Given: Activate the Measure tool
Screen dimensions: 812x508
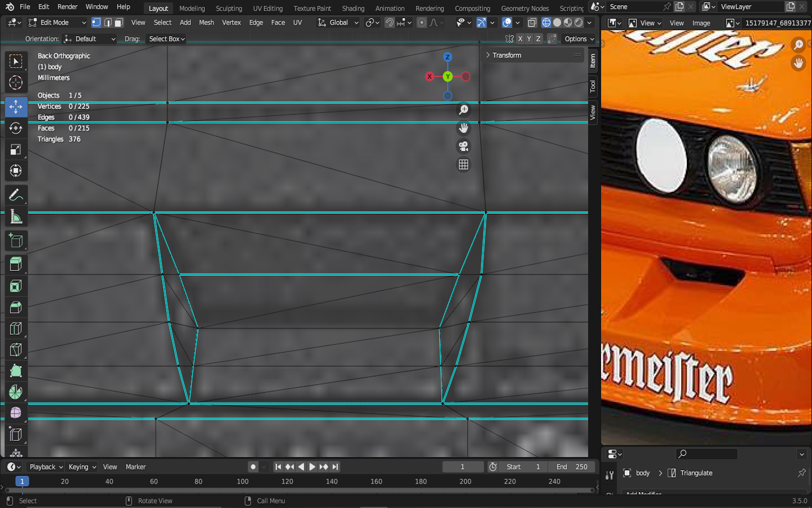Looking at the screenshot, I should pyautogui.click(x=16, y=217).
